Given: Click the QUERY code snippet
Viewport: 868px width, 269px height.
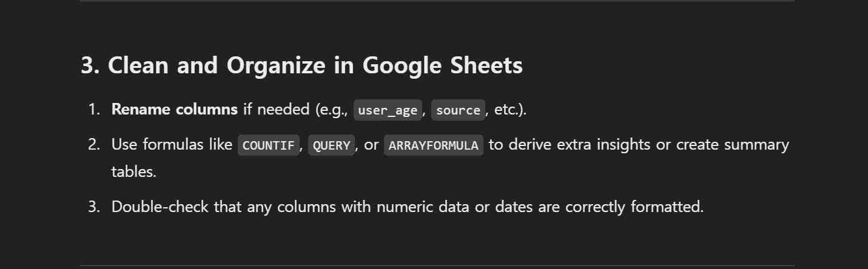Looking at the screenshot, I should click(x=331, y=145).
